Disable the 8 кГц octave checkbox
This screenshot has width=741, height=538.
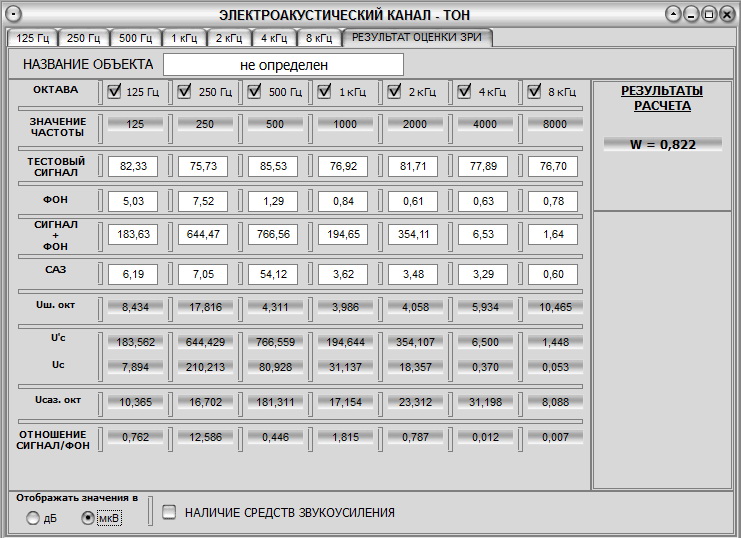pyautogui.click(x=534, y=92)
